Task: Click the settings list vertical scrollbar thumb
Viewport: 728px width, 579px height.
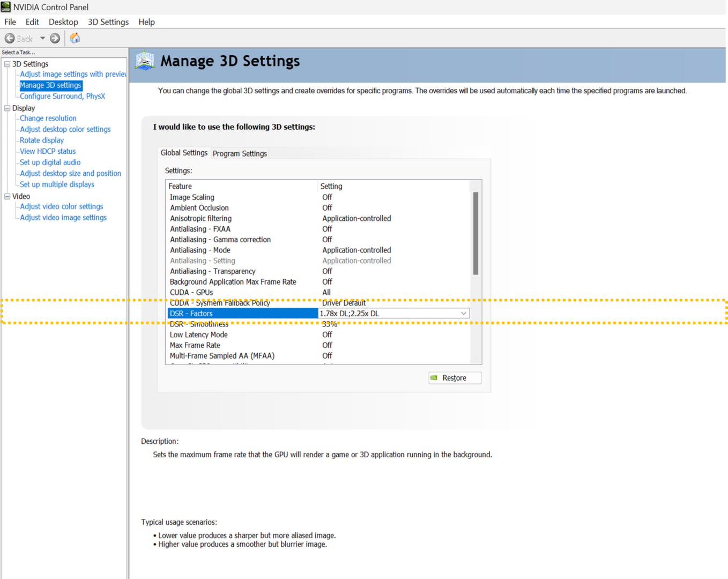Action: [x=476, y=233]
